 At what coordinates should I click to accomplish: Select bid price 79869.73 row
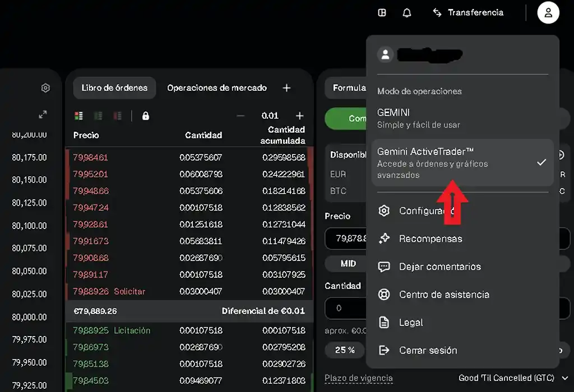tap(189, 347)
